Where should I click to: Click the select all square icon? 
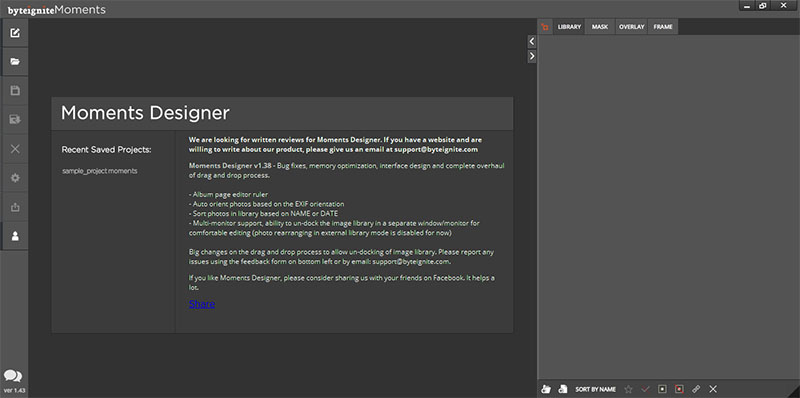click(662, 389)
